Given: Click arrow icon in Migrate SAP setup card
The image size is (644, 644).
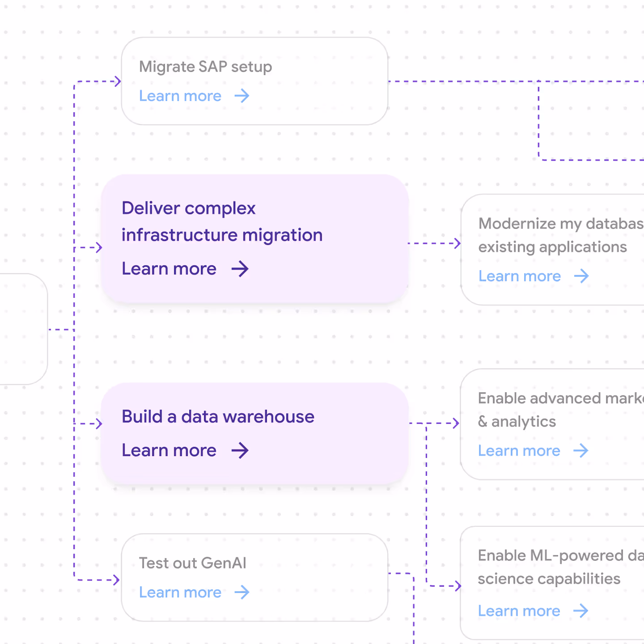Looking at the screenshot, I should [242, 96].
